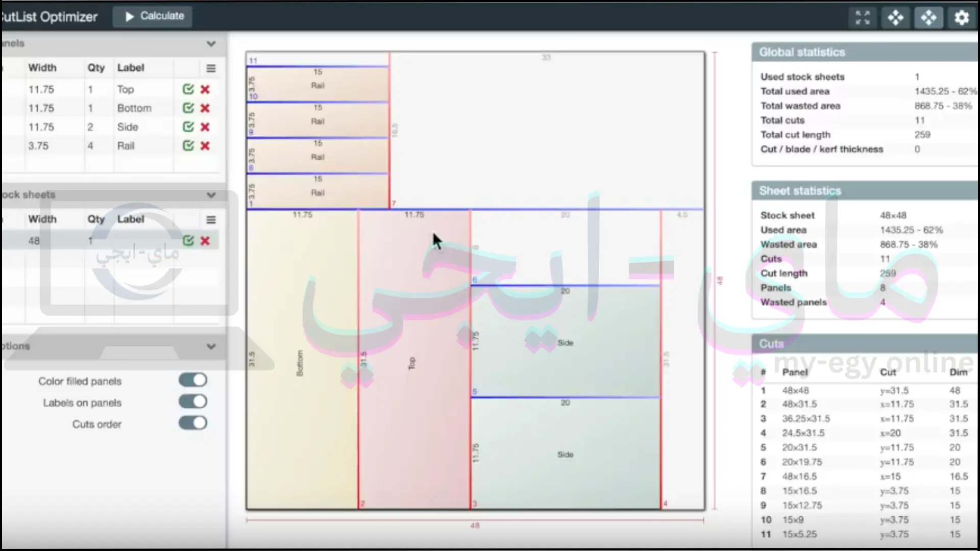Disable Labels on panels switch

pos(193,402)
